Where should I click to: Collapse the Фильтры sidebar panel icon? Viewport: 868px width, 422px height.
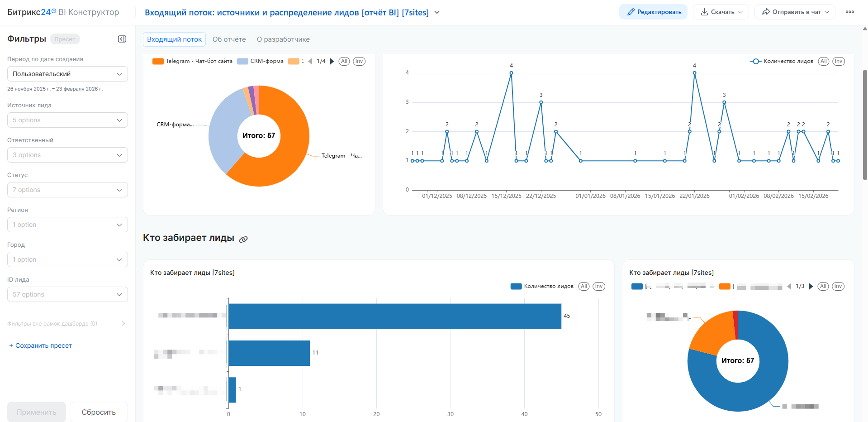122,39
